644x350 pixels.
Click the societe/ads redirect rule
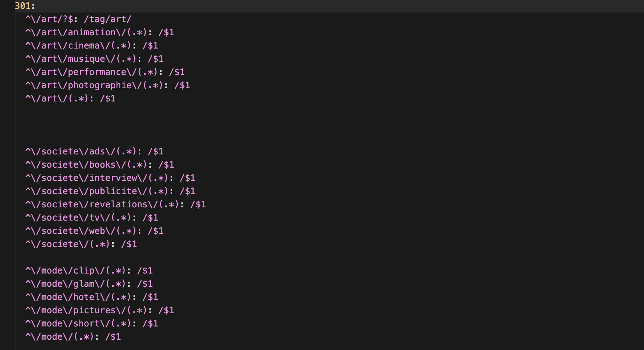[x=94, y=151]
